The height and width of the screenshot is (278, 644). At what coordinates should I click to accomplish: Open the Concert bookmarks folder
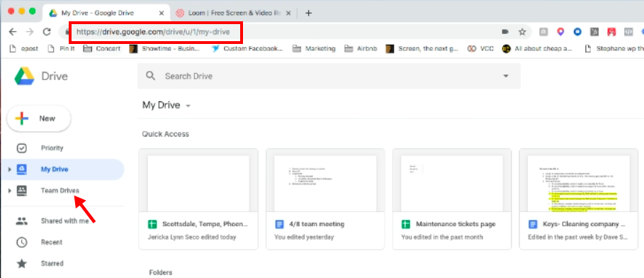coord(102,48)
